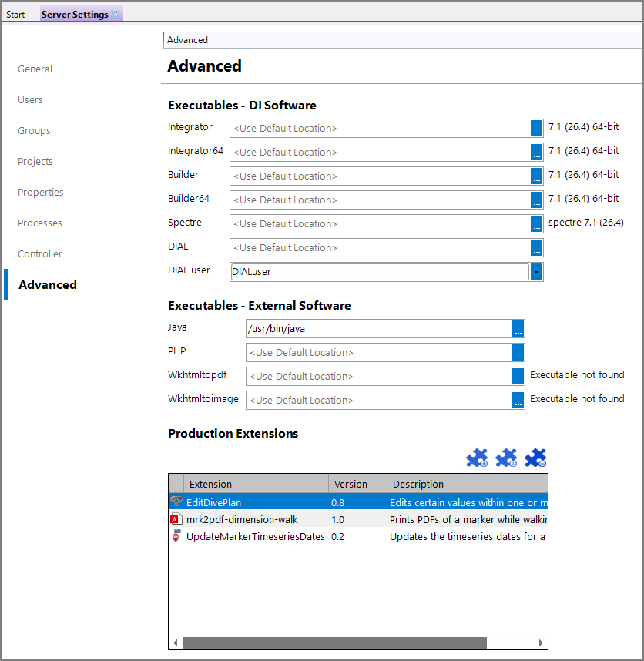This screenshot has height=661, width=644.
Task: Click the middle puzzle icon with down arrow
Action: 506,458
